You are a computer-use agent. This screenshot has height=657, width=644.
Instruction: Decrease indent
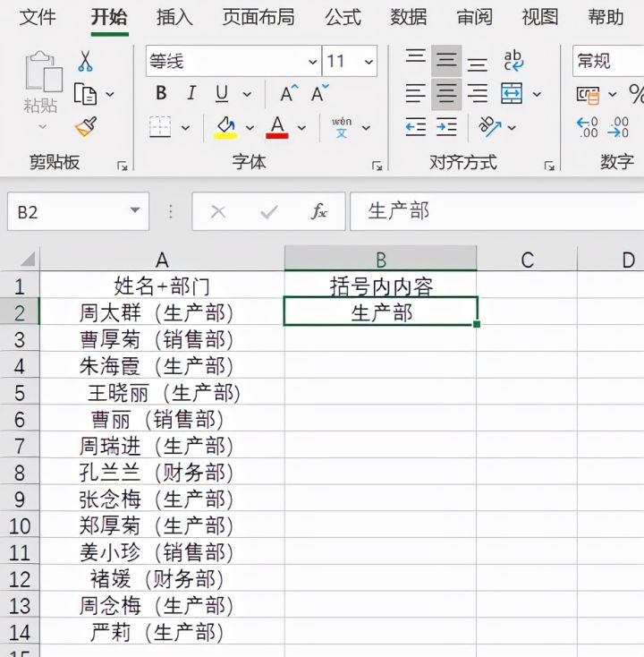pos(416,127)
